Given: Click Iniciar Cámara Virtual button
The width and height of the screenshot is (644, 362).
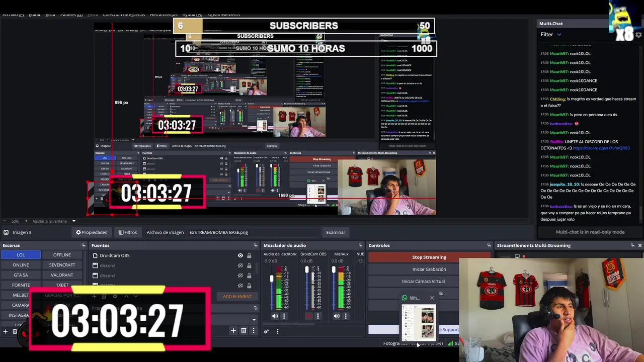Looking at the screenshot, I should (424, 282).
